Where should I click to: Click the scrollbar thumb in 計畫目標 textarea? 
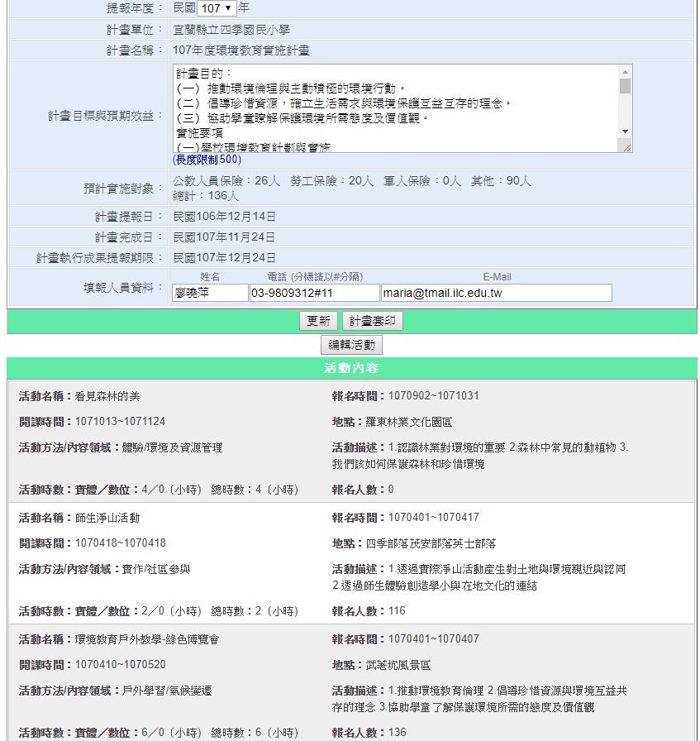(x=625, y=86)
